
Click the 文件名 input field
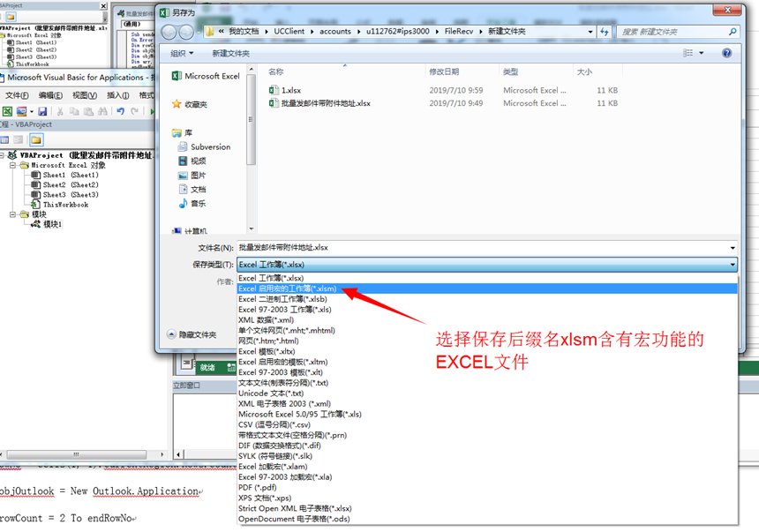click(482, 247)
